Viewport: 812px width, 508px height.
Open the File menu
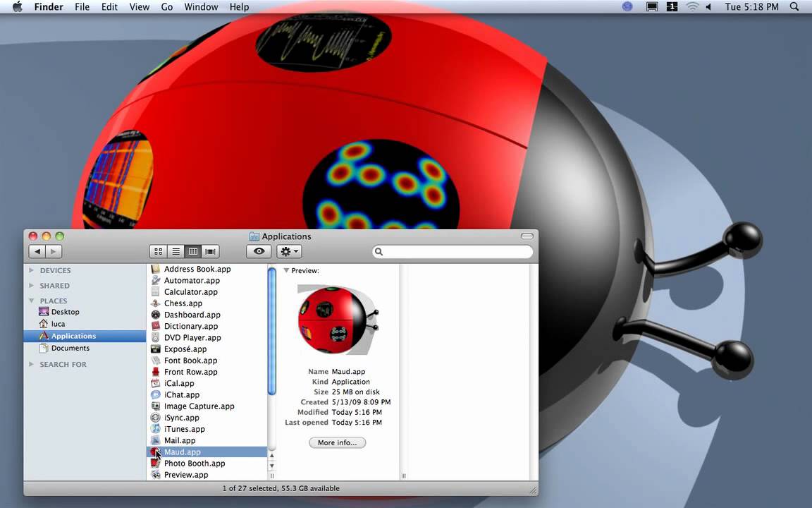click(82, 7)
